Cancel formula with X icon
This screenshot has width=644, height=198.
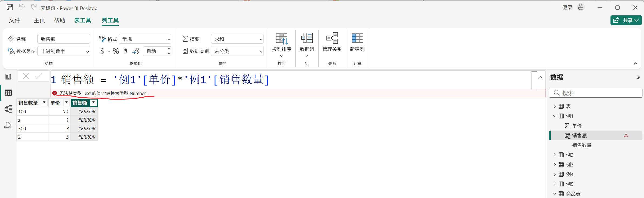click(x=26, y=76)
